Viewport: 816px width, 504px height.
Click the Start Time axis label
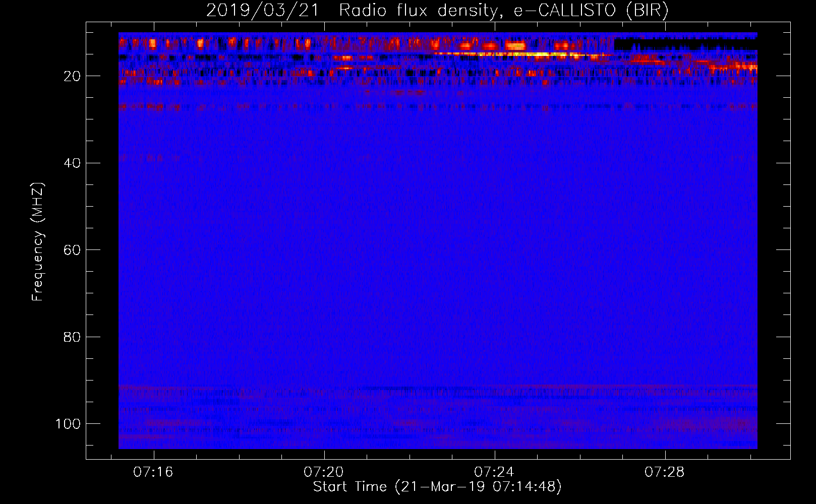coord(437,487)
